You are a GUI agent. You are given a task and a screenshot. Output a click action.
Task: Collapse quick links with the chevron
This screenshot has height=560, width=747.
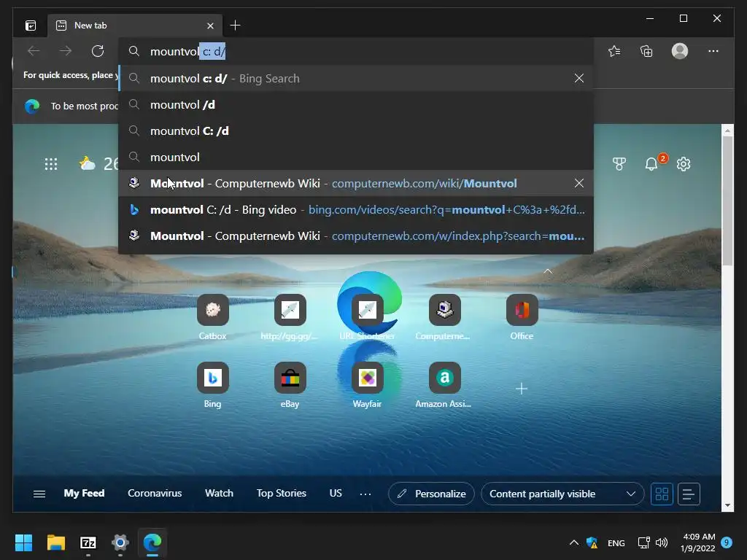coord(548,271)
